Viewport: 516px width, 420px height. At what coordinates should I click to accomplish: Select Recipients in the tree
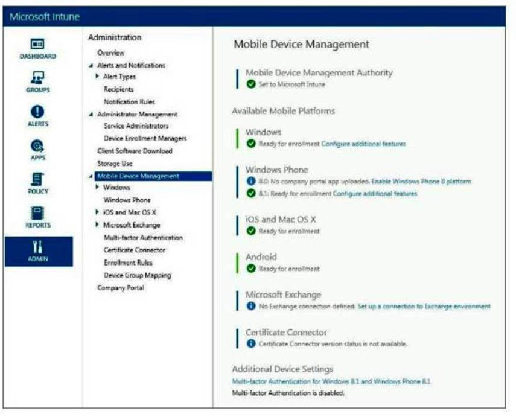pos(118,89)
